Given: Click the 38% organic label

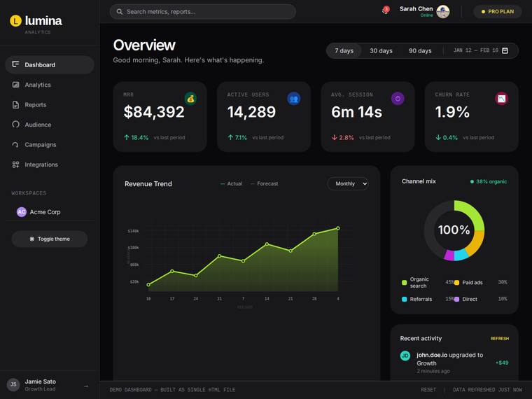Looking at the screenshot, I should [x=489, y=181].
